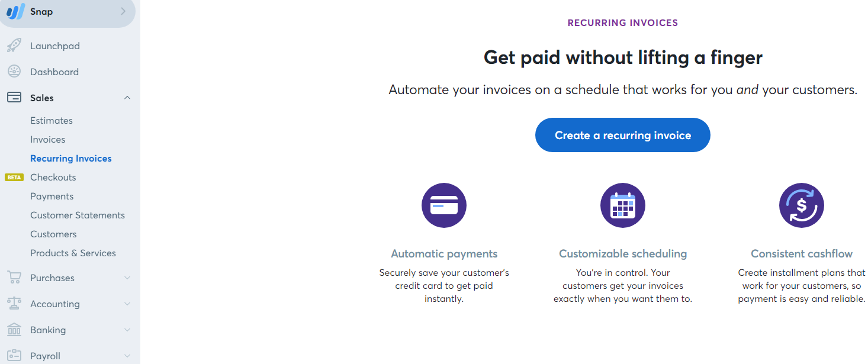Screen dimensions: 868x364
Task: Select the Payroll badge icon
Action: pyautogui.click(x=13, y=355)
